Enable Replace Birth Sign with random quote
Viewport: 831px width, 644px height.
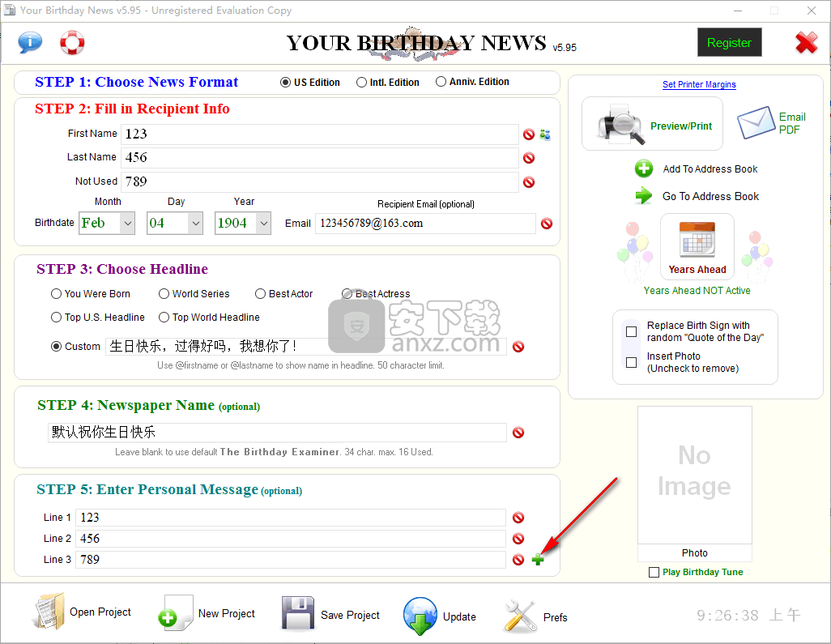631,332
